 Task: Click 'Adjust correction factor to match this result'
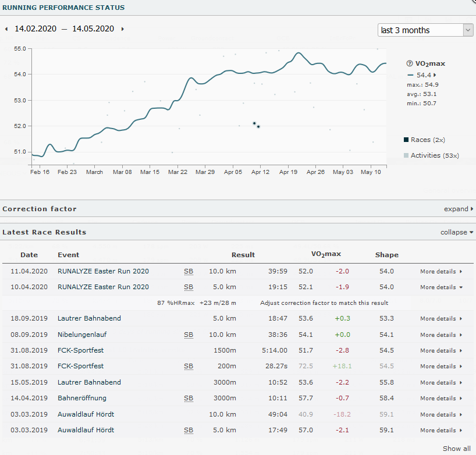click(324, 303)
